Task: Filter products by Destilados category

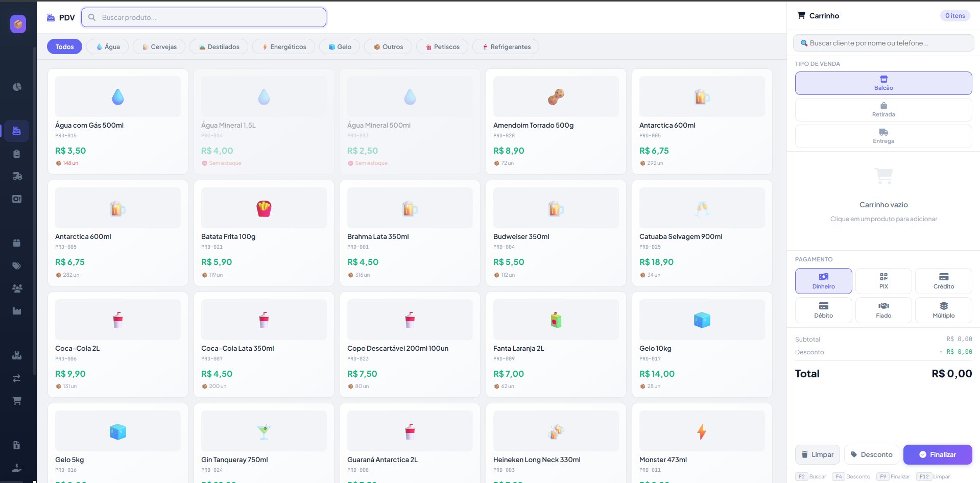Action: 219,46
